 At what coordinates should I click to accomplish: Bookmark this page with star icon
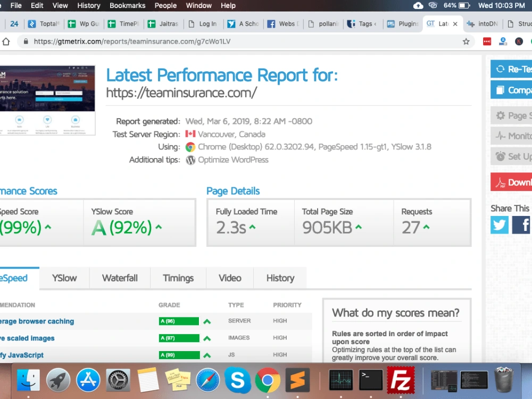tap(466, 41)
